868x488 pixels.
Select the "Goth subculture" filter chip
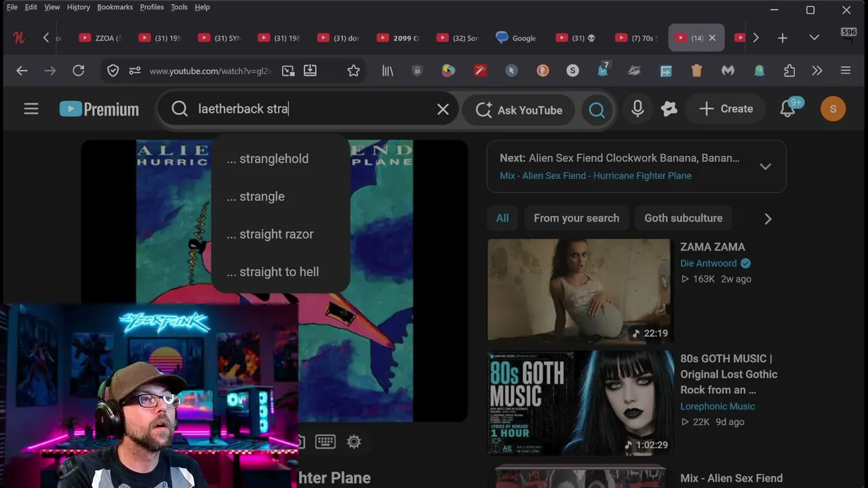(x=684, y=218)
